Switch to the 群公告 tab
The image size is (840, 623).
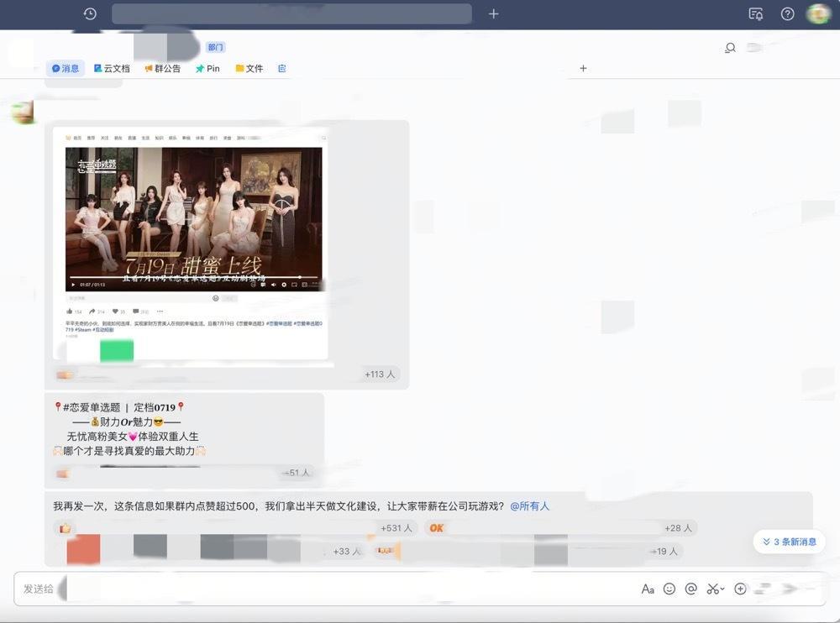162,69
